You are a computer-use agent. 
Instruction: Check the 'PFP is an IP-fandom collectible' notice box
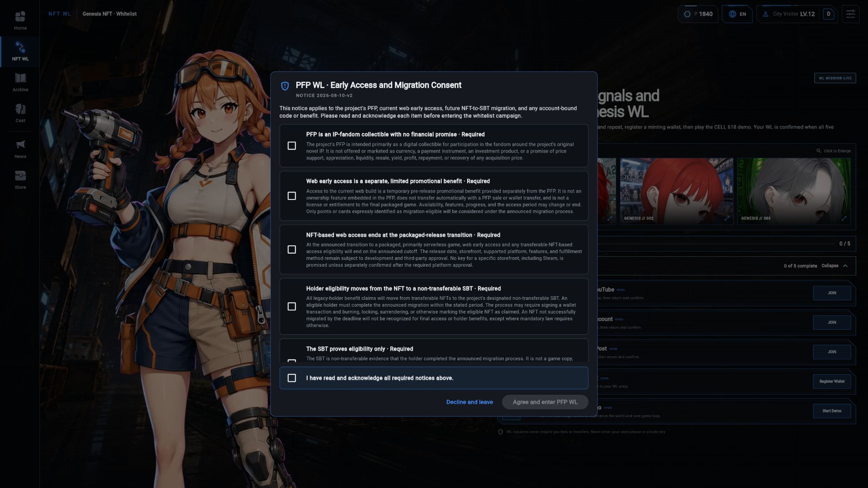coord(292,146)
